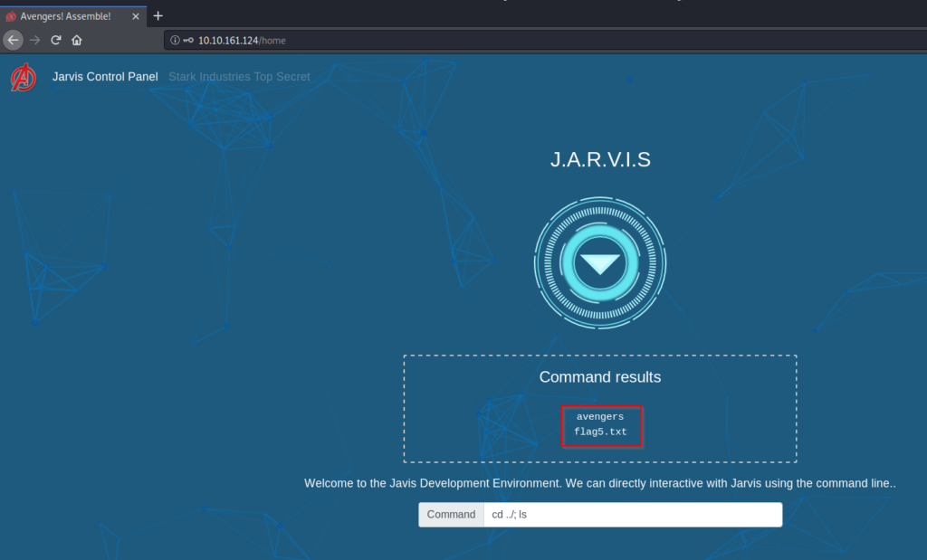Reload the current page
The height and width of the screenshot is (560, 927).
point(56,40)
